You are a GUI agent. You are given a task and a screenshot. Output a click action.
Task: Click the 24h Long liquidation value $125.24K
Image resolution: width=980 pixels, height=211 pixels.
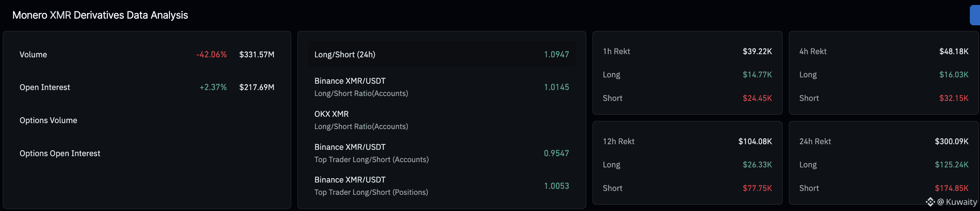951,165
